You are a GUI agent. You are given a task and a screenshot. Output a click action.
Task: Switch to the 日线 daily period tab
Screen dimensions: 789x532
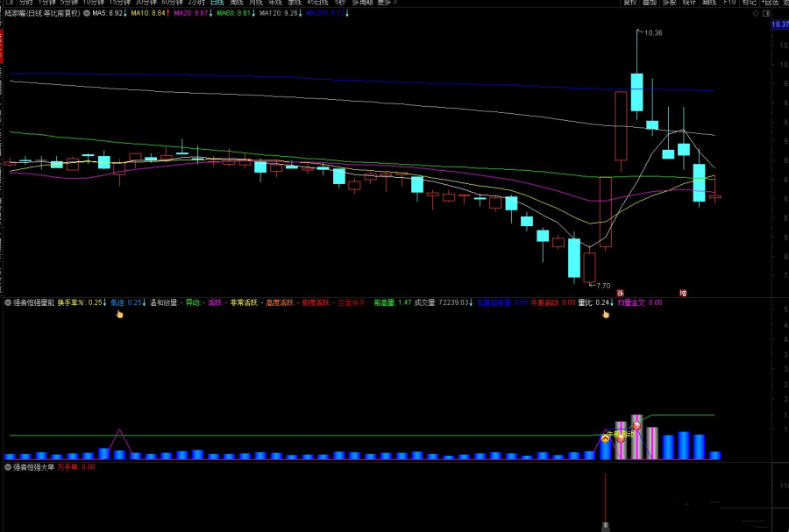(214, 4)
